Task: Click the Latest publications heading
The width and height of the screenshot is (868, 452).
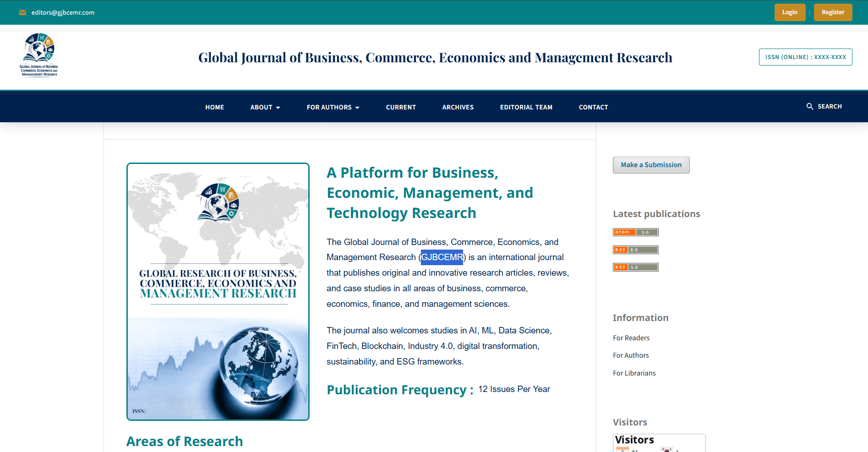Action: pyautogui.click(x=656, y=214)
